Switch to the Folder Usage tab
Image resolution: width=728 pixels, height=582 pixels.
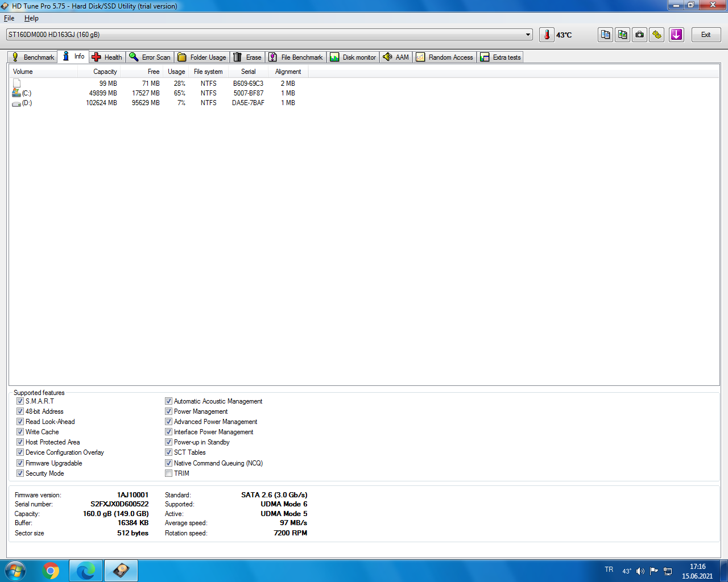click(202, 57)
